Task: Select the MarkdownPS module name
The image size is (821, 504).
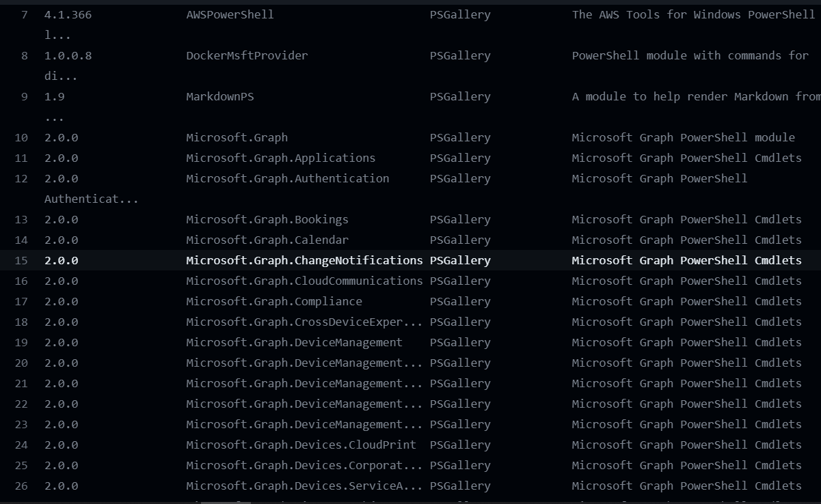Action: [219, 96]
